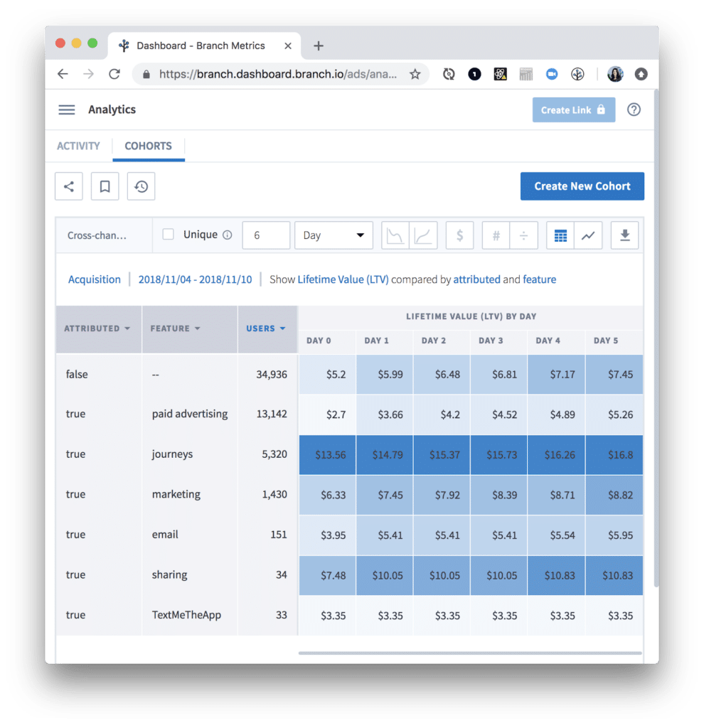Download cohort data with download icon
The height and width of the screenshot is (728, 704).
coord(625,235)
